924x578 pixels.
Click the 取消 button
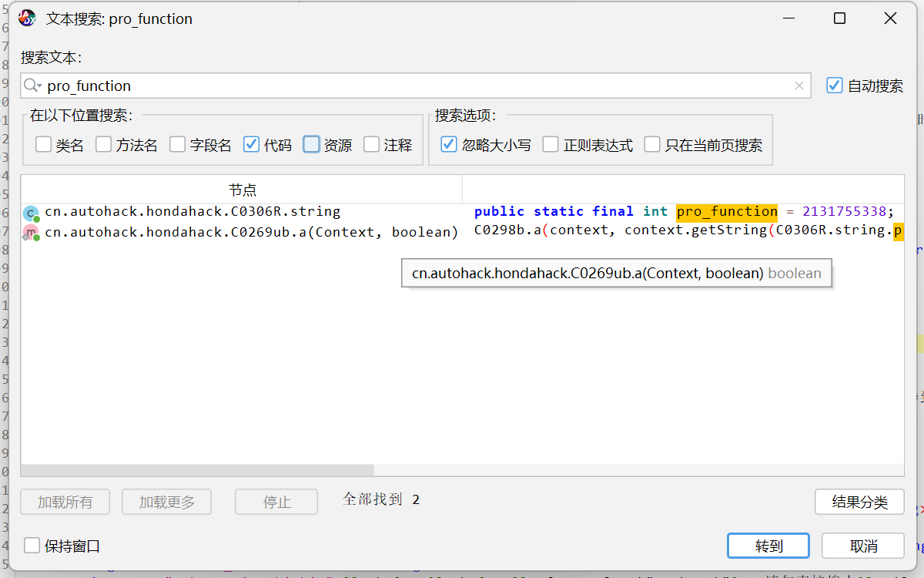click(x=863, y=546)
